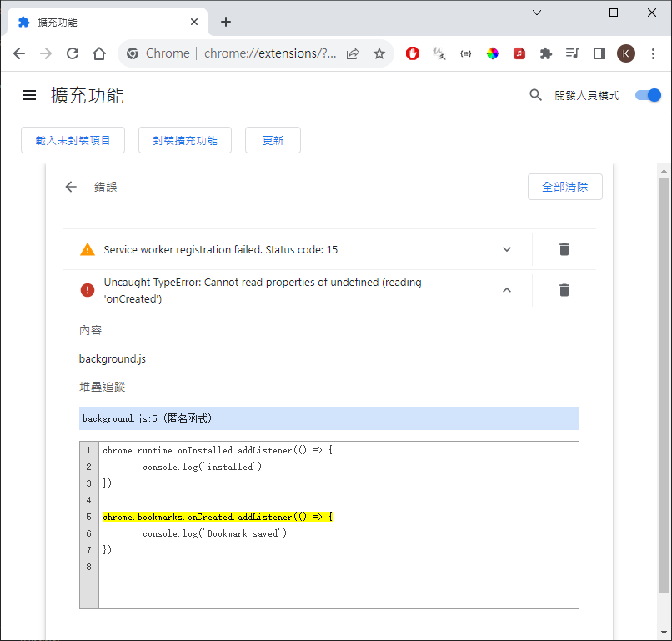Open the Chrome extensions puzzle icon
This screenshot has height=641, width=672.
click(x=546, y=53)
